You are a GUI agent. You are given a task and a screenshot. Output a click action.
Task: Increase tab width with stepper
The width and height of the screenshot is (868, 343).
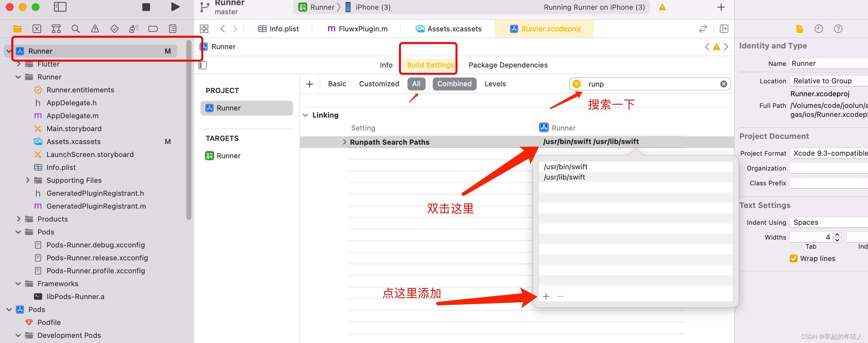(x=837, y=235)
